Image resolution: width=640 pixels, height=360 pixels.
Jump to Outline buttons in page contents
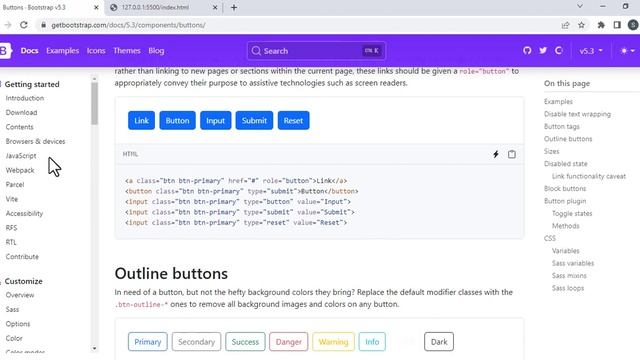[568, 139]
